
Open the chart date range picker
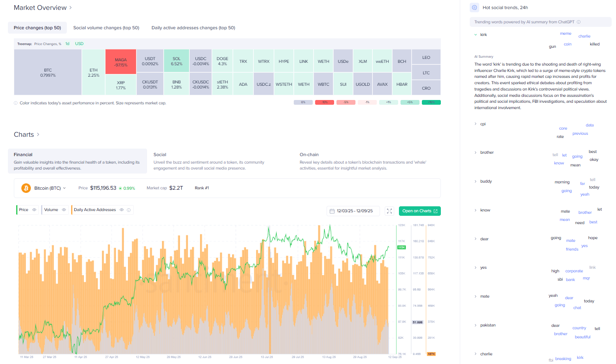point(353,211)
